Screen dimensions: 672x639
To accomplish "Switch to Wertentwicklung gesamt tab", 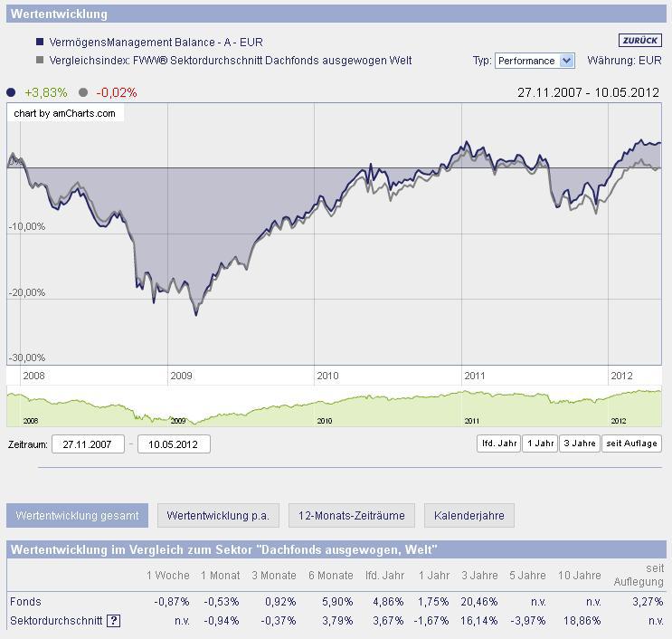I will (77, 516).
